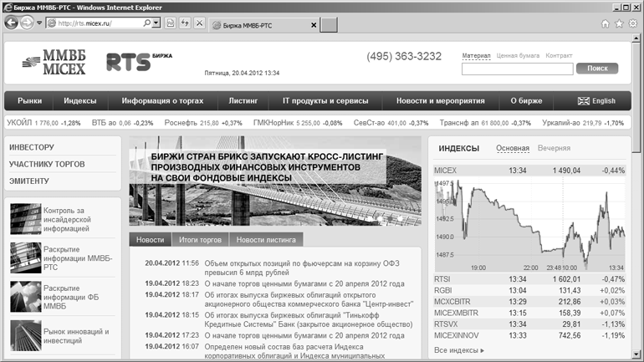Screen dimensions: 644x362
Task: Open the address bar search dropdown arrow
Action: (x=157, y=23)
